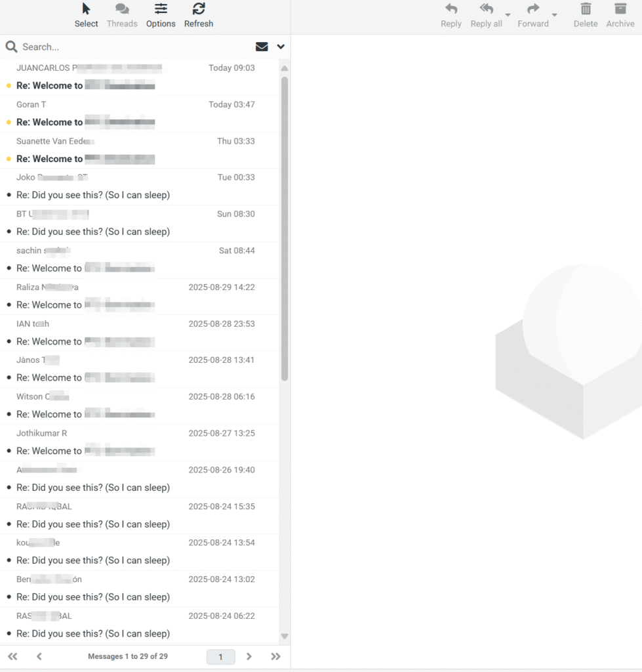This screenshot has width=642, height=672.
Task: Toggle read-status dot on JUANCARLOS message
Action: (9, 86)
